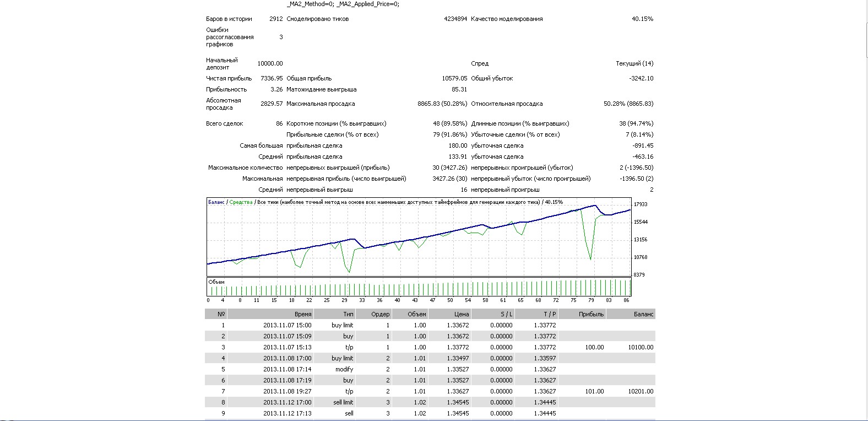Image resolution: width=868 pixels, height=421 pixels.
Task: Click the "Время" column header
Action: click(302, 314)
